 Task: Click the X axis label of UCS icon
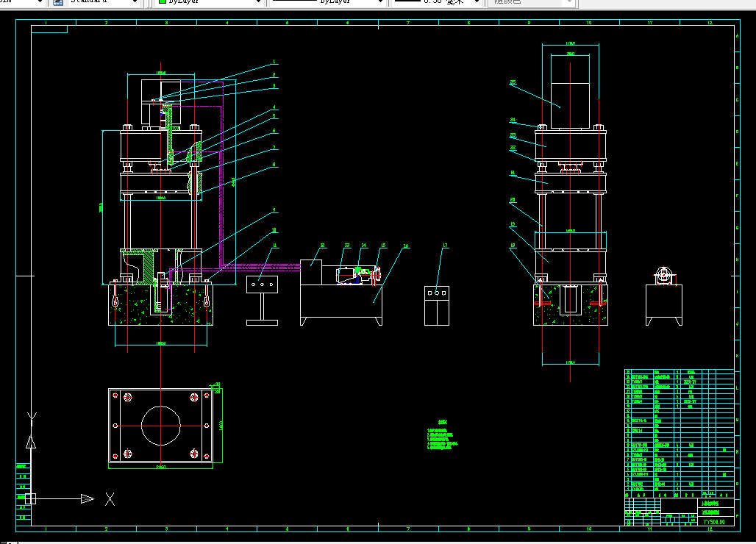[110, 499]
